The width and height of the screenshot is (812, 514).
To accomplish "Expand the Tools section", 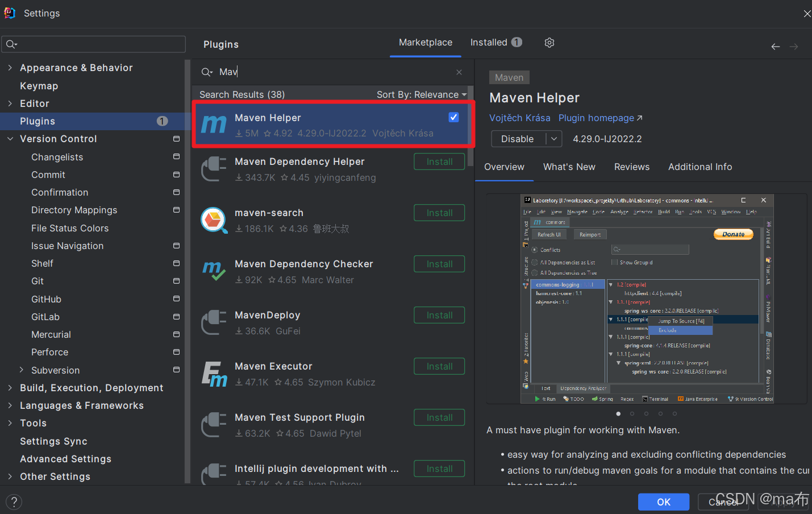I will [10, 423].
